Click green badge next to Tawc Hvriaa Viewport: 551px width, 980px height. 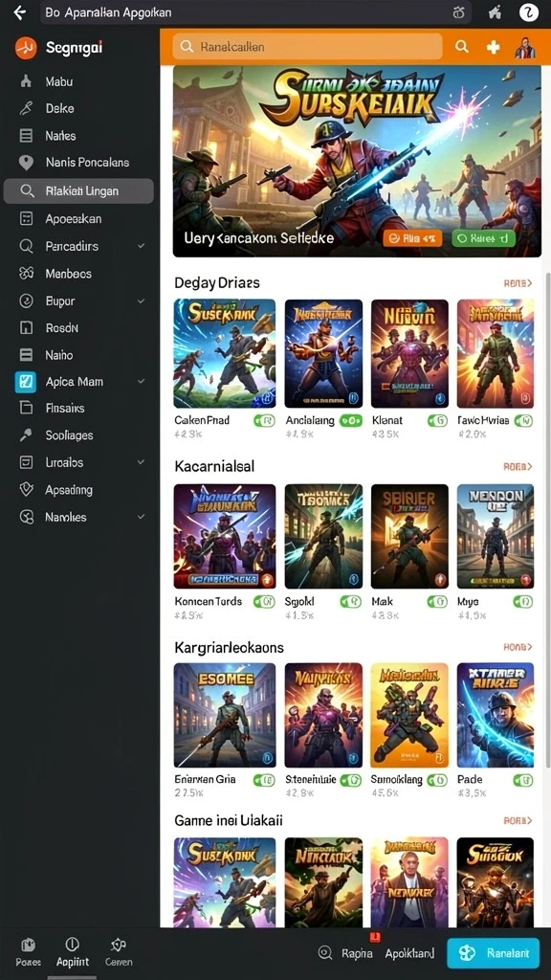[x=523, y=421]
